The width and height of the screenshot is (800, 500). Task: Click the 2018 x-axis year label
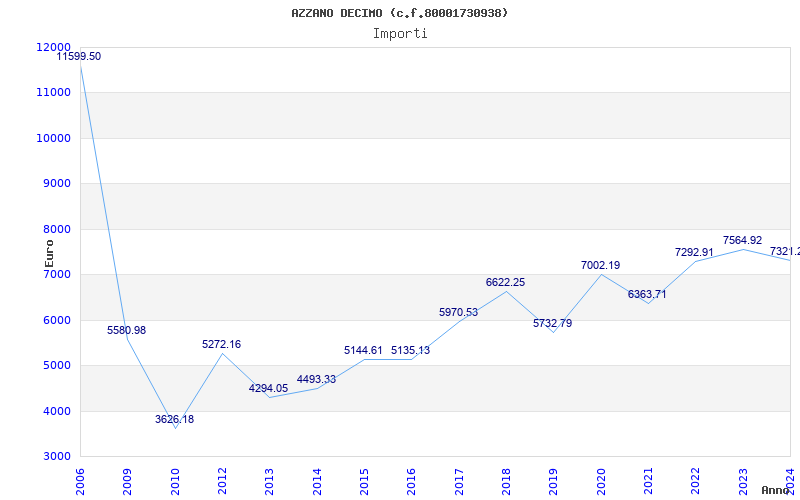[x=506, y=480]
